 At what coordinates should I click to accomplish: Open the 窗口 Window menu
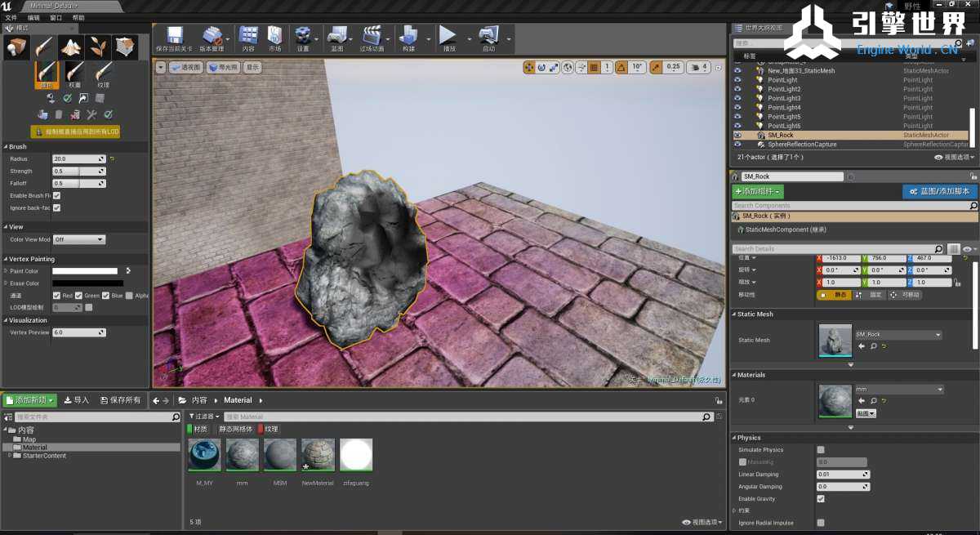pos(56,17)
